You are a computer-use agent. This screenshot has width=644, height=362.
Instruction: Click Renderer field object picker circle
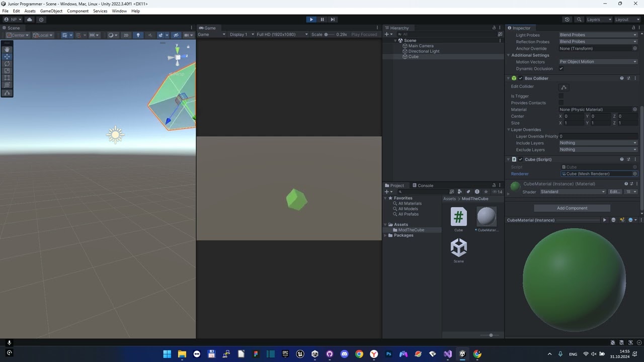tap(635, 174)
